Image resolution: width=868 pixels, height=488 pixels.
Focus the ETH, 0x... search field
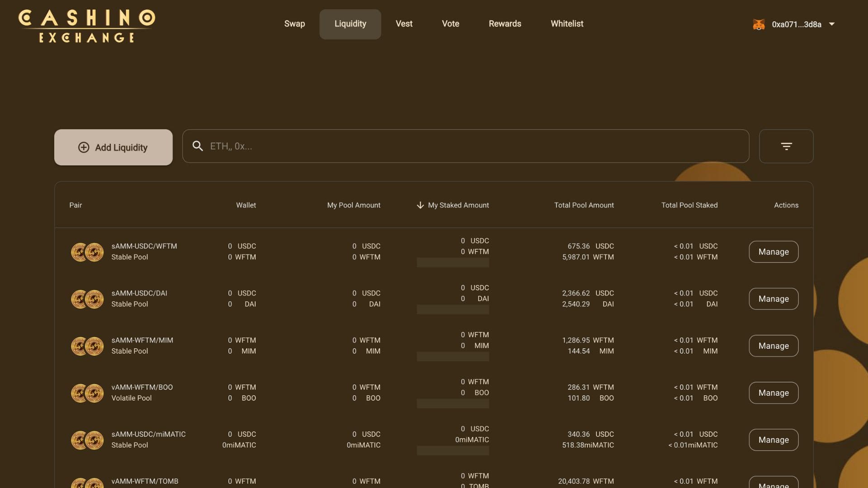pyautogui.click(x=466, y=146)
